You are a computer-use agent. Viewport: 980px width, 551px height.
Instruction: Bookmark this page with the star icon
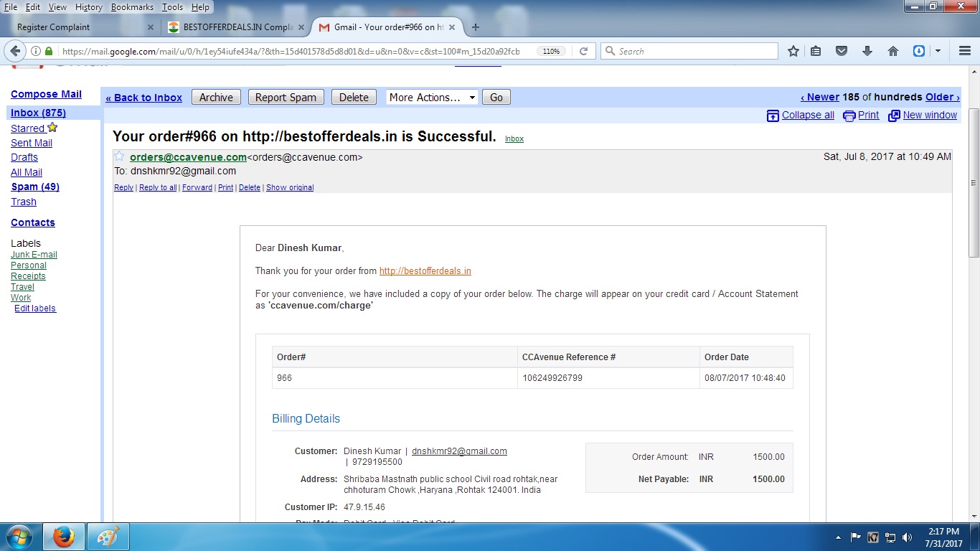point(793,51)
